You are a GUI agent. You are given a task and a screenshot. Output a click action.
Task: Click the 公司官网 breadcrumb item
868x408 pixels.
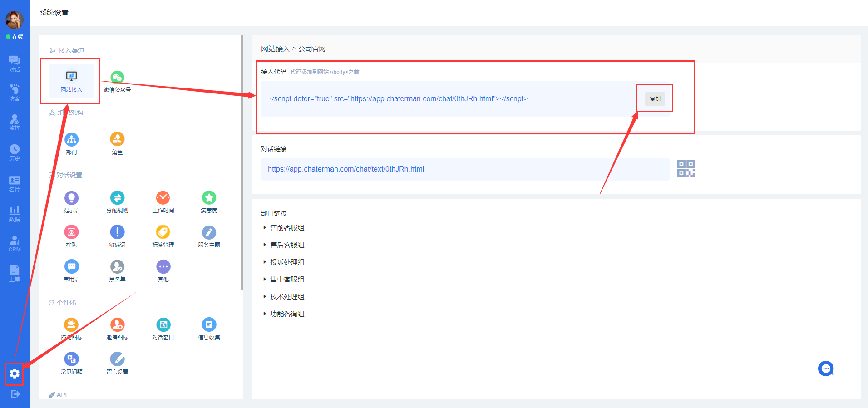click(312, 49)
